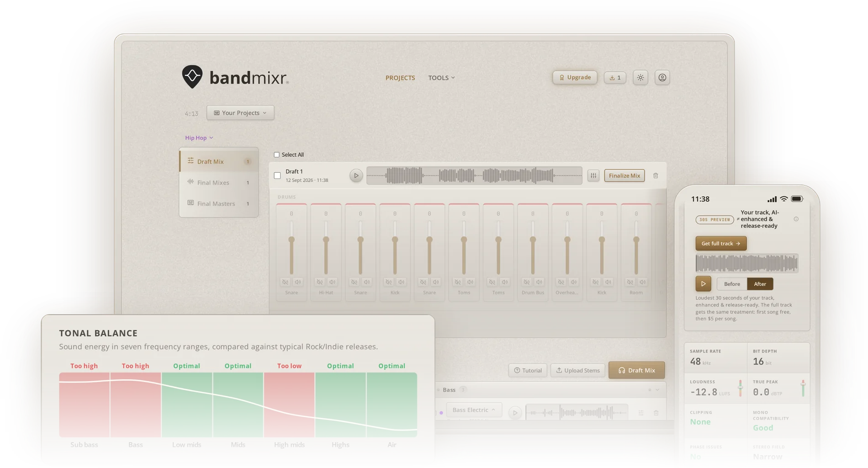Solo the Hi-Hat channel

pos(332,282)
